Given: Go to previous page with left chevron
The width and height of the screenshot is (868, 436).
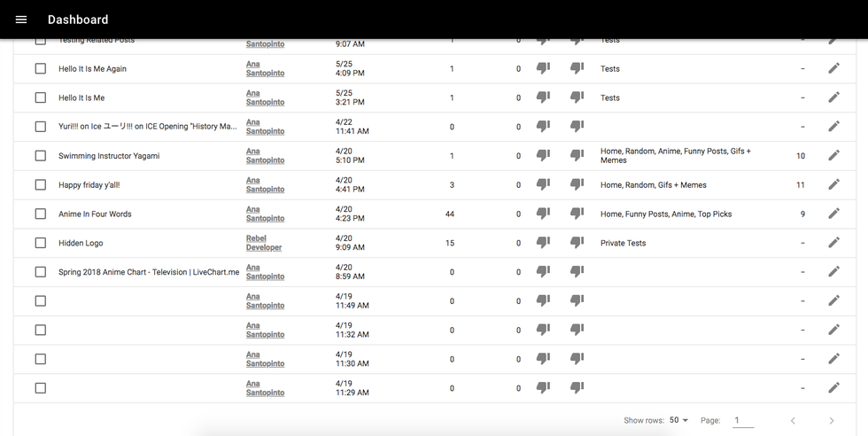Looking at the screenshot, I should coord(793,420).
